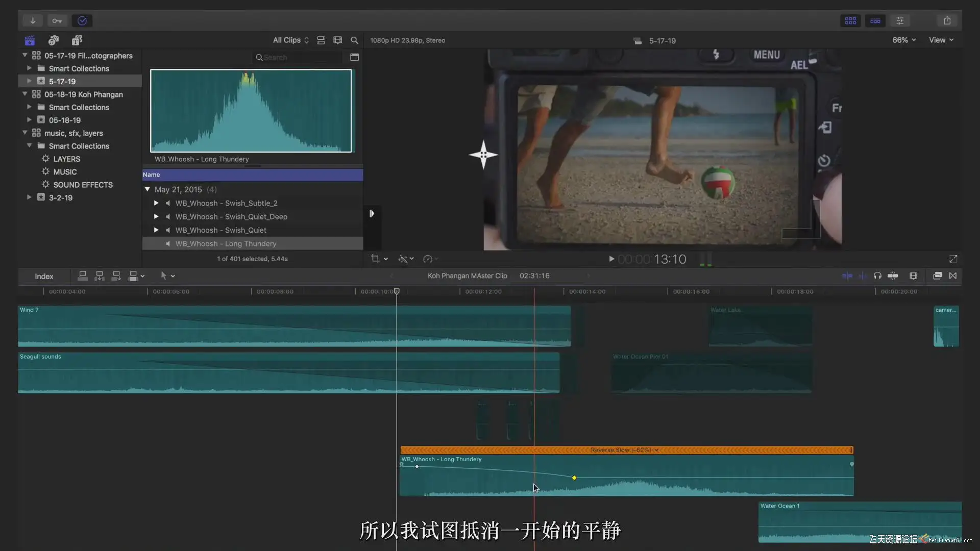Toggle snapping in the timeline
Image resolution: width=980 pixels, height=551 pixels.
click(x=893, y=276)
